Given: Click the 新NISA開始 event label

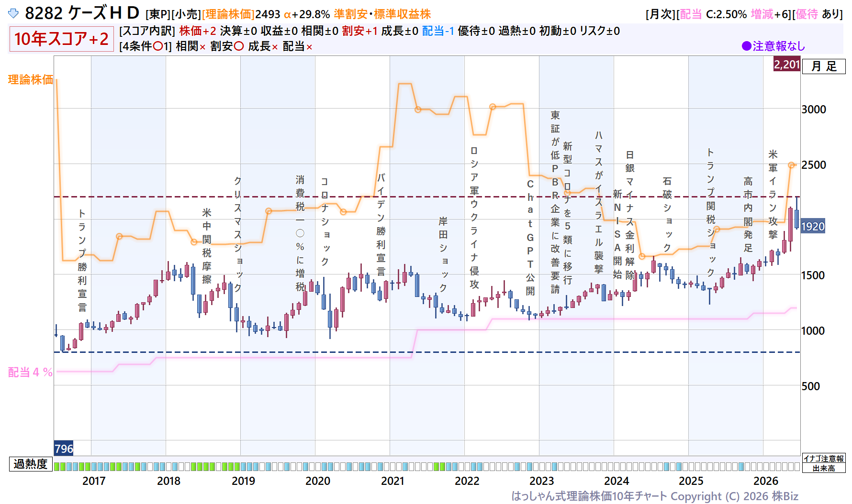Looking at the screenshot, I should [617, 234].
